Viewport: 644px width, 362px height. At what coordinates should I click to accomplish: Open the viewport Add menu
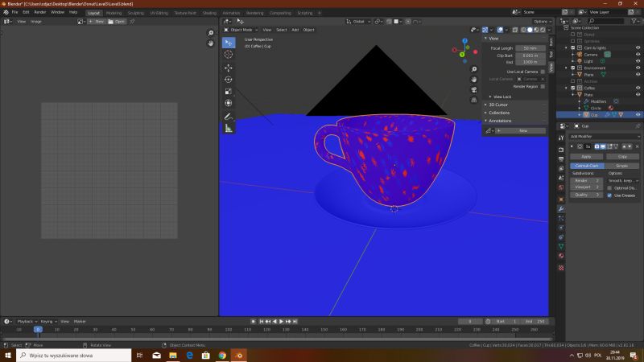pyautogui.click(x=295, y=30)
